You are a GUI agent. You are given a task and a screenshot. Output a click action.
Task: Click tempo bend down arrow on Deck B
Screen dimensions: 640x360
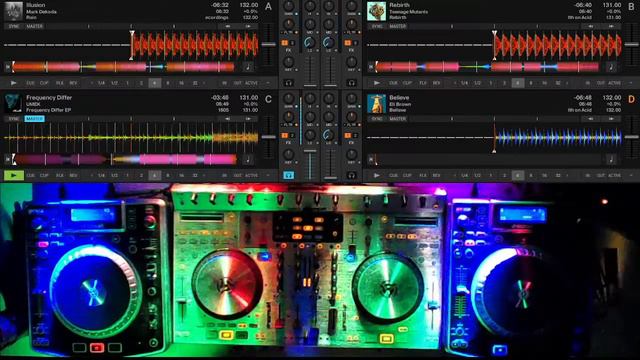tap(591, 26)
